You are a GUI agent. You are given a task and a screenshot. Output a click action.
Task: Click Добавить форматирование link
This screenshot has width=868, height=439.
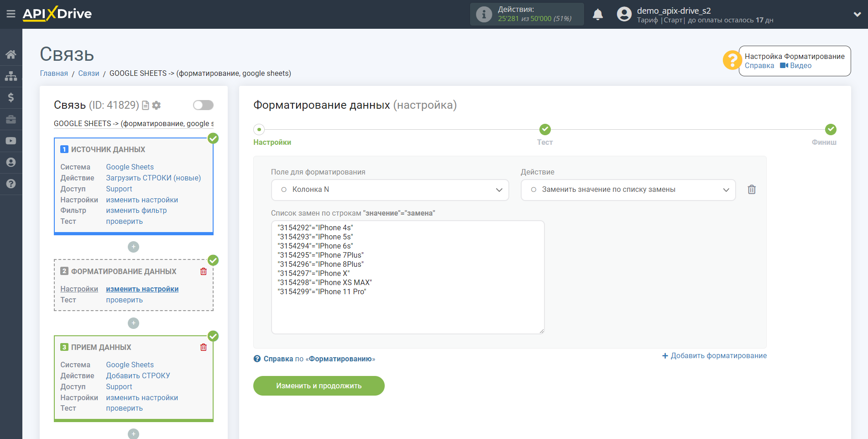[714, 356]
